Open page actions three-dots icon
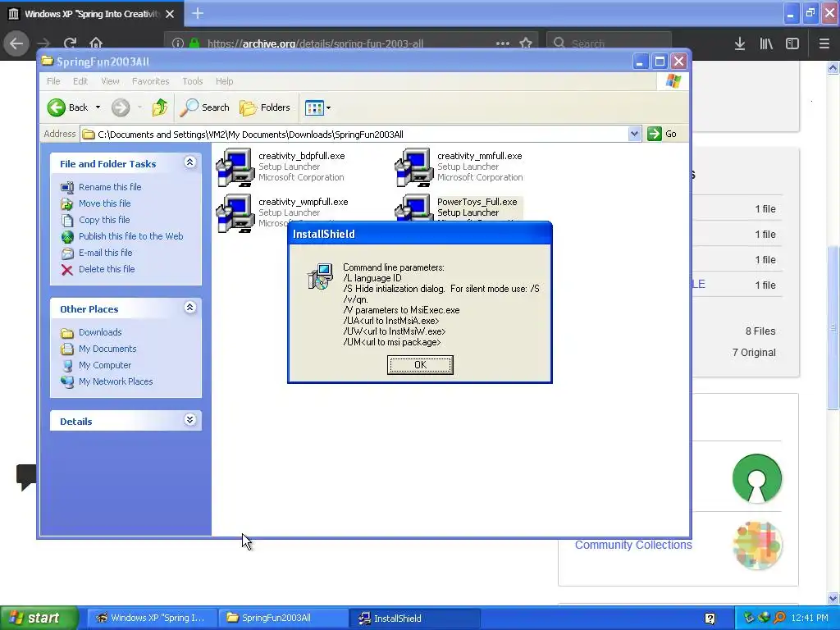The height and width of the screenshot is (630, 840). pos(503,43)
